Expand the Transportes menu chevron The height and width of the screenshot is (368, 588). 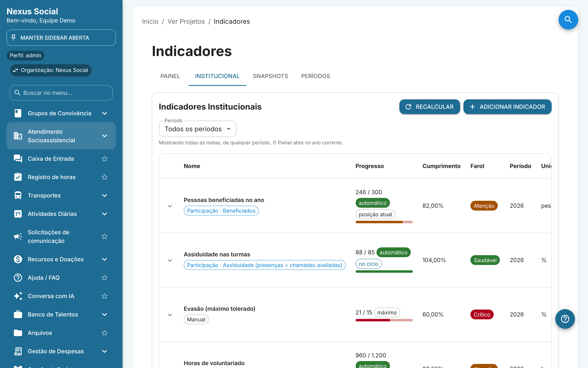pyautogui.click(x=105, y=195)
